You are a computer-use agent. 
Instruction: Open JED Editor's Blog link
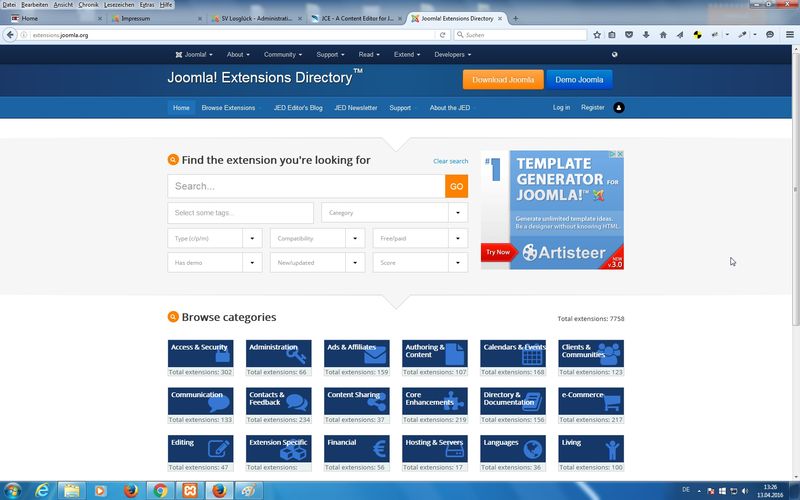point(298,108)
